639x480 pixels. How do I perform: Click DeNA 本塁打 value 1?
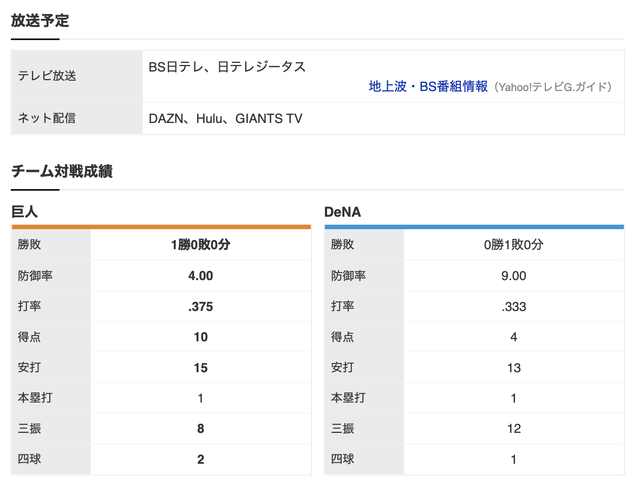coord(513,398)
